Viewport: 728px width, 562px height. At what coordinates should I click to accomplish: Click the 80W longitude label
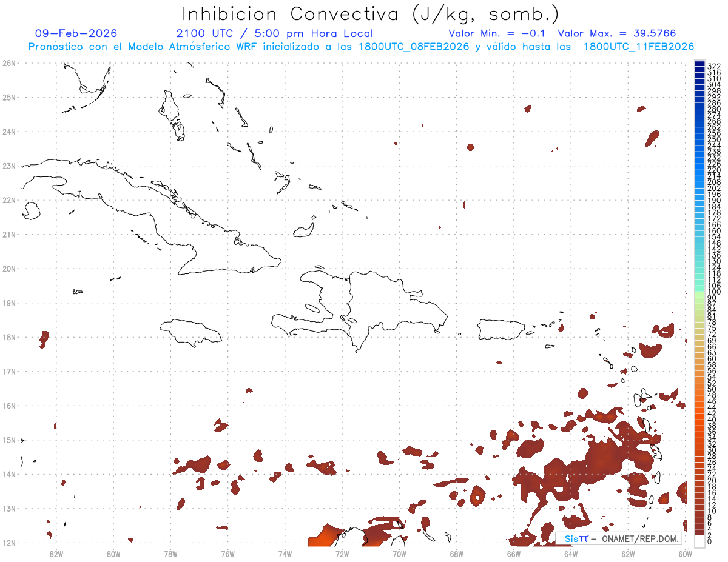click(x=113, y=554)
